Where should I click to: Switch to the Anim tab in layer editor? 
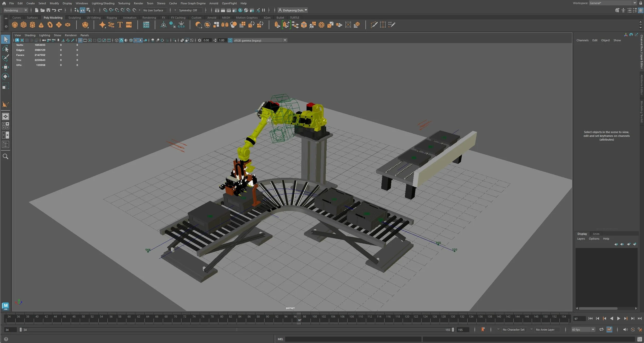tap(597, 234)
